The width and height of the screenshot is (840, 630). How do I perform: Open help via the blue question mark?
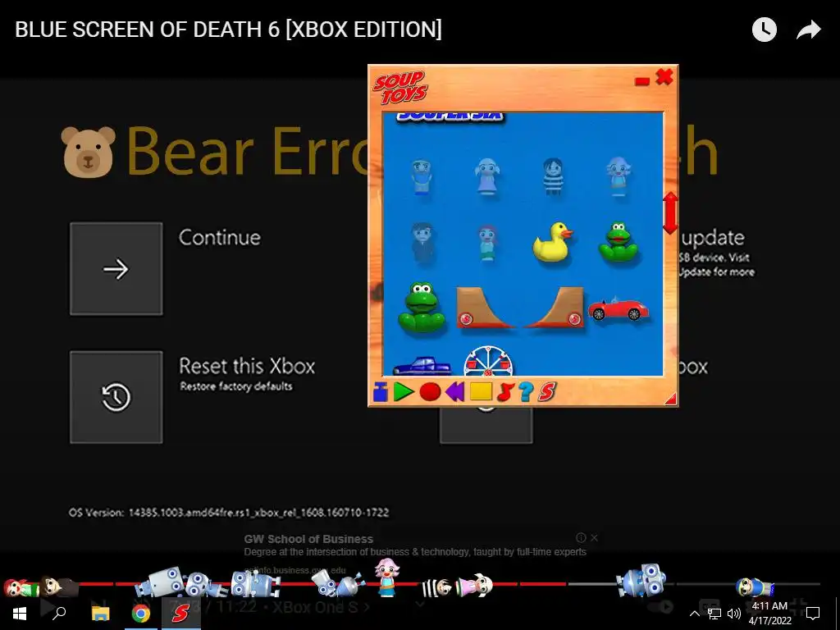(526, 392)
